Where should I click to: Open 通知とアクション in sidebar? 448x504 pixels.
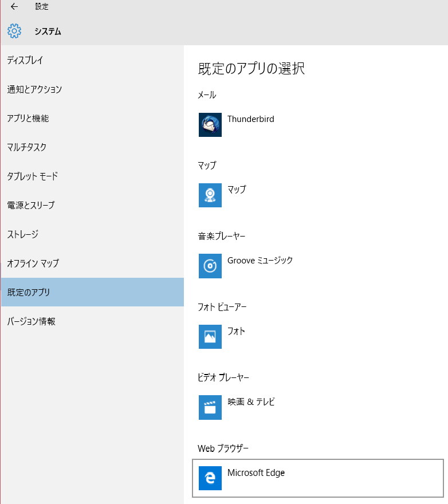point(92,89)
